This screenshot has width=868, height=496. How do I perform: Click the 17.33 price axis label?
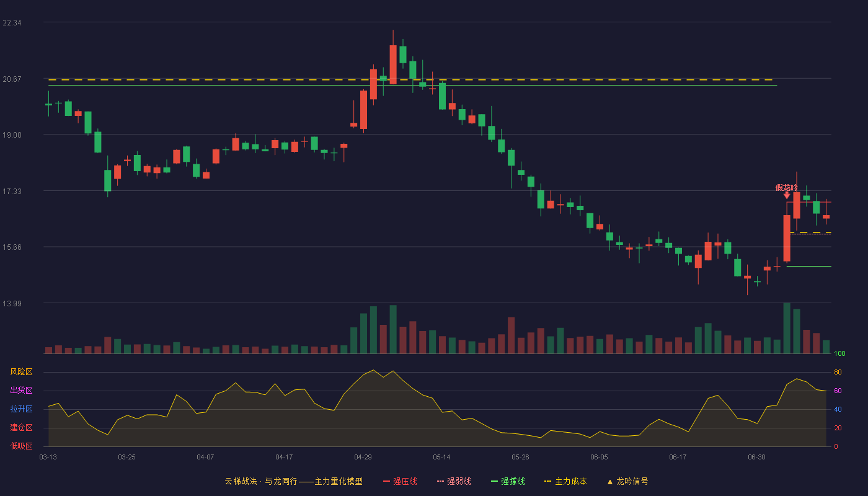coord(12,191)
